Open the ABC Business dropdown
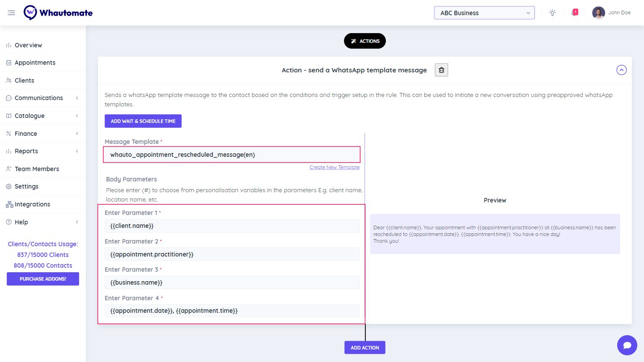Screen dimensions: 644x362 (x=484, y=13)
